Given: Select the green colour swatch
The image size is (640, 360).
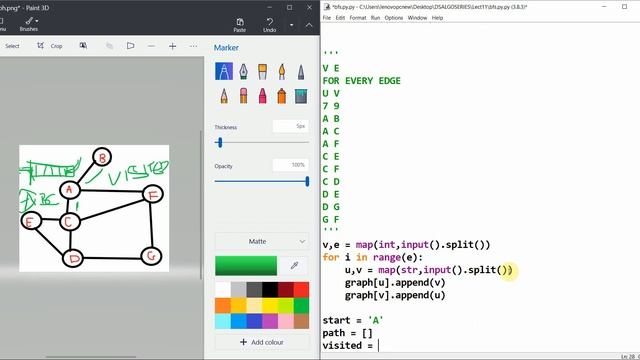Looking at the screenshot, I should (x=301, y=305).
